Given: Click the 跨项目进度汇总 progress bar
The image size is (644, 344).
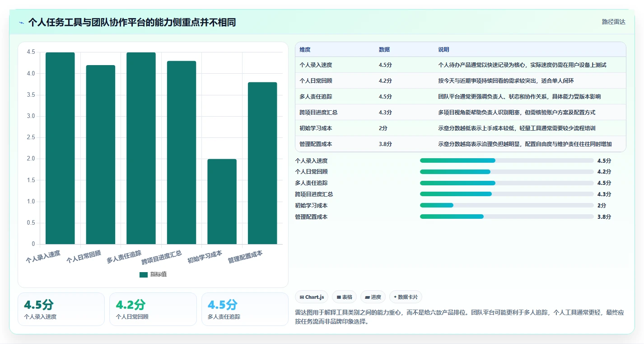Looking at the screenshot, I should coord(507,194).
